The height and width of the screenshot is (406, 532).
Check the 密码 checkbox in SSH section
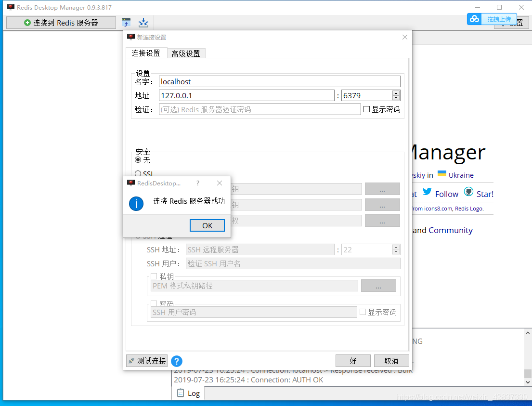coord(154,303)
